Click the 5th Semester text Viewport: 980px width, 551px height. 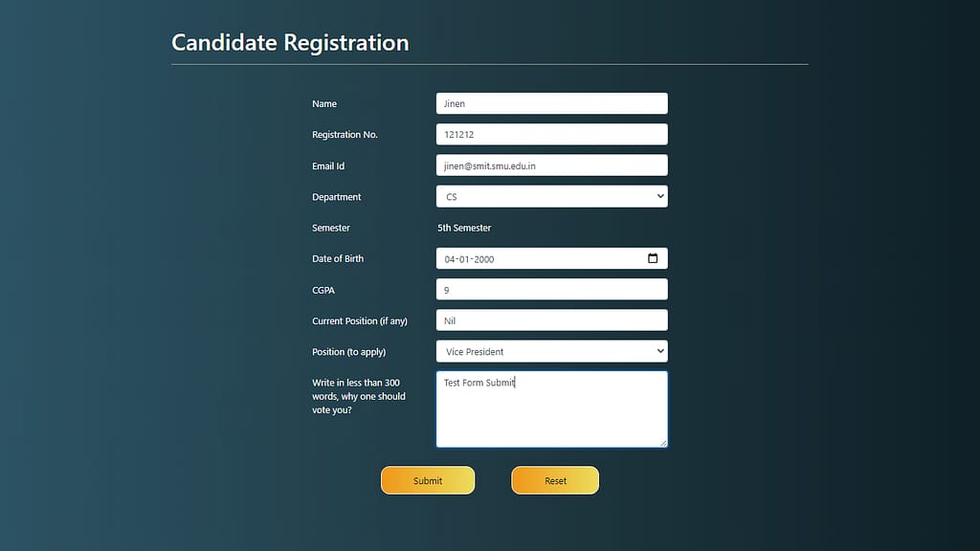point(464,229)
